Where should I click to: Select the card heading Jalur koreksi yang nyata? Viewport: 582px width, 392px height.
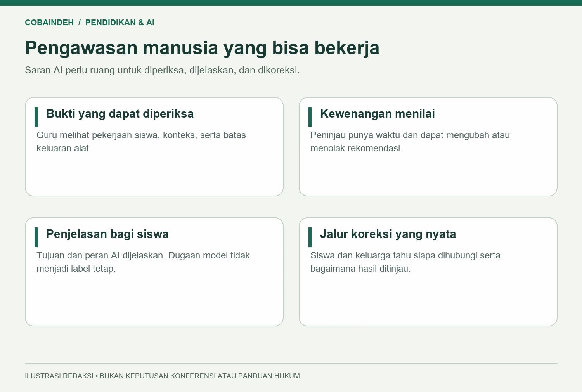pos(388,234)
